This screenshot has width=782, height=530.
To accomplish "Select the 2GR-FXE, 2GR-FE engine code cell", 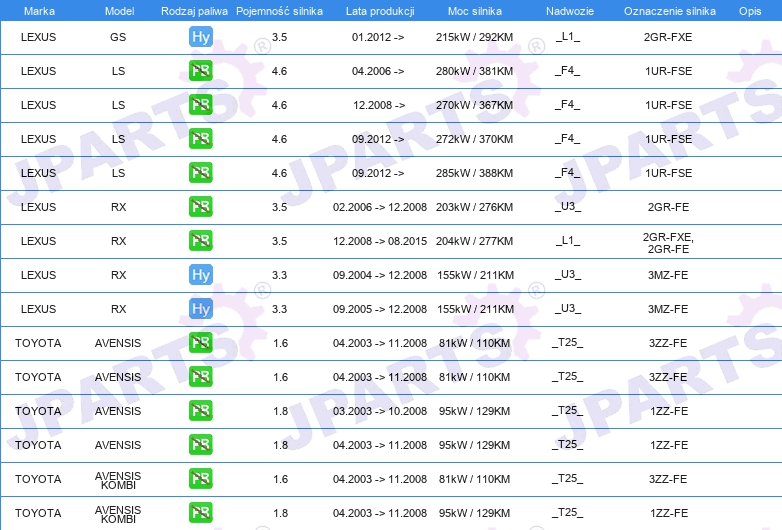I will (668, 243).
